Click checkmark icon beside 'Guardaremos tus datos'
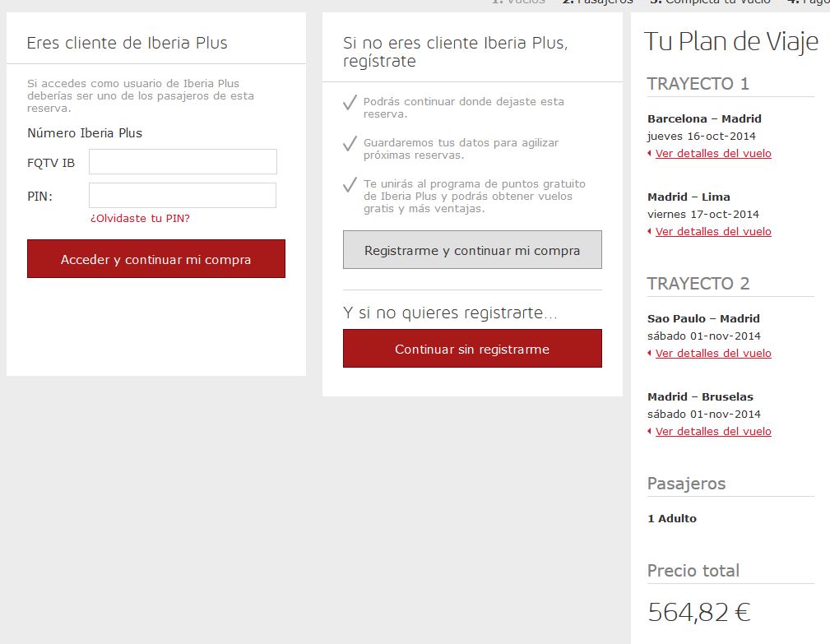Image resolution: width=830 pixels, height=644 pixels. tap(350, 144)
